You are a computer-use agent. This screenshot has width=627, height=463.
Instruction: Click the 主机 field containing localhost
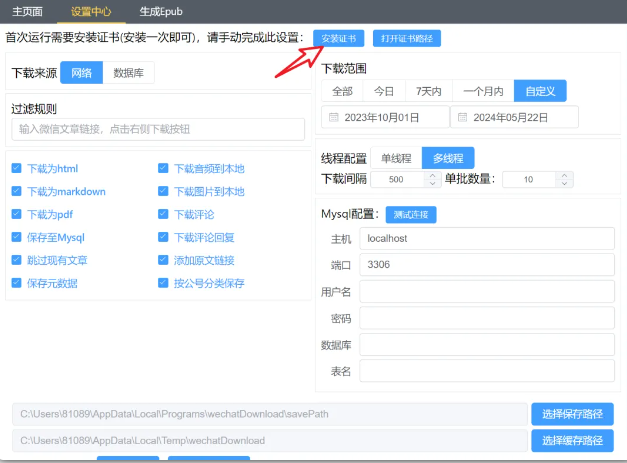point(486,239)
